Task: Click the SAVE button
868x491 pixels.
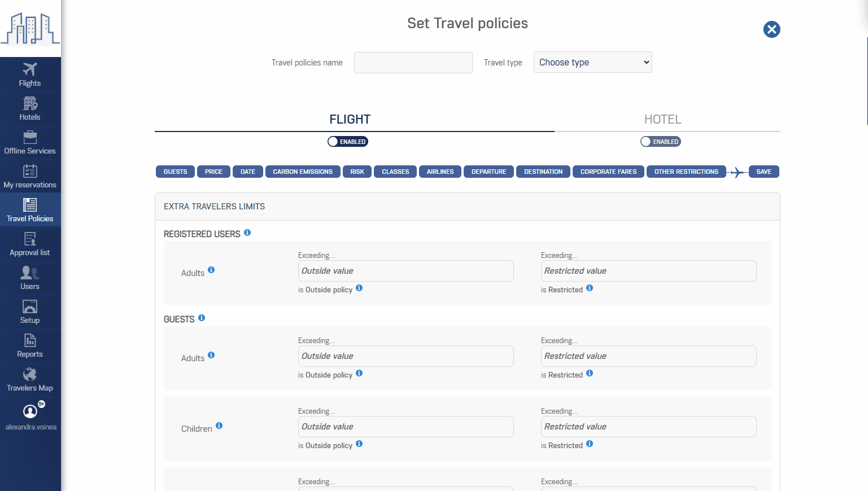Action: pos(764,172)
